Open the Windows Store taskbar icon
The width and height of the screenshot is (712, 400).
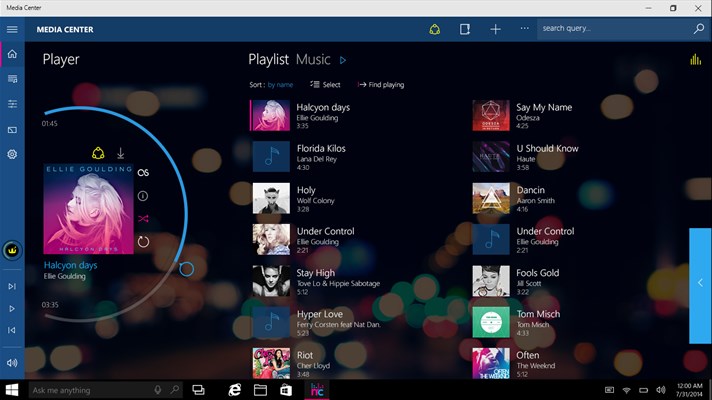coord(286,390)
